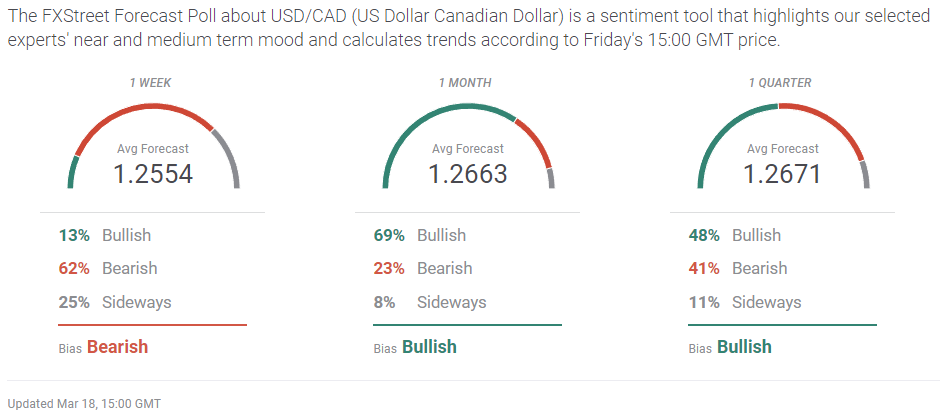This screenshot has height=417, width=946.
Task: Click the 1 QUARTER gauge heading
Action: point(780,83)
